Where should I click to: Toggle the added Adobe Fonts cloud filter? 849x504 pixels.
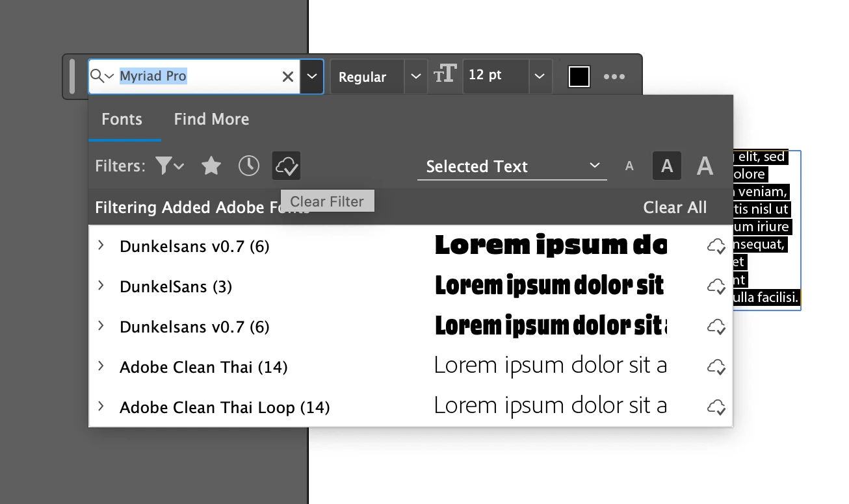[286, 166]
